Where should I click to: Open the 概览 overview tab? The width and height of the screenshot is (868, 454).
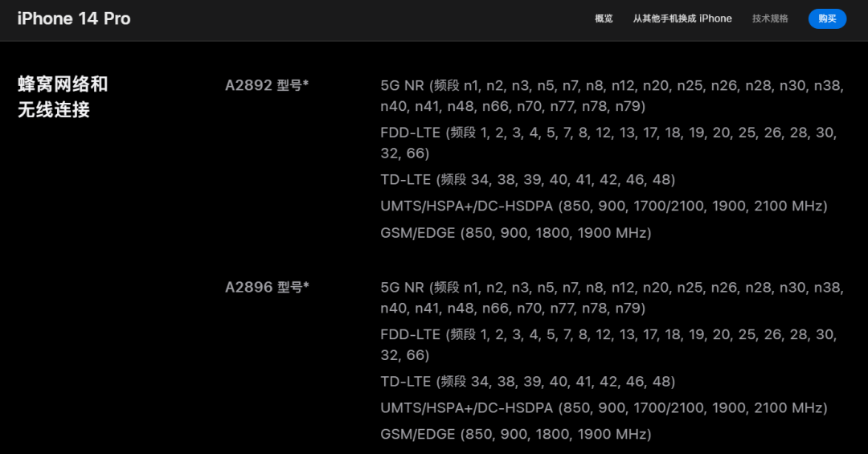point(604,18)
